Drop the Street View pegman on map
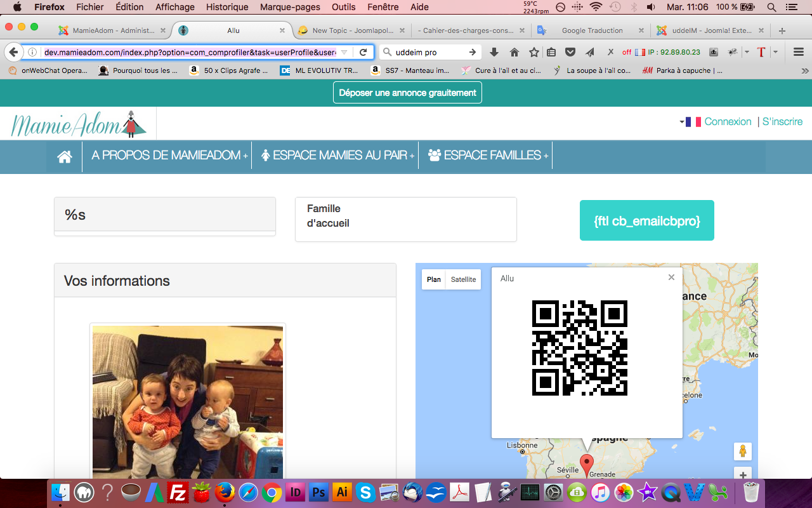Image resolution: width=812 pixels, height=508 pixels. [742, 451]
